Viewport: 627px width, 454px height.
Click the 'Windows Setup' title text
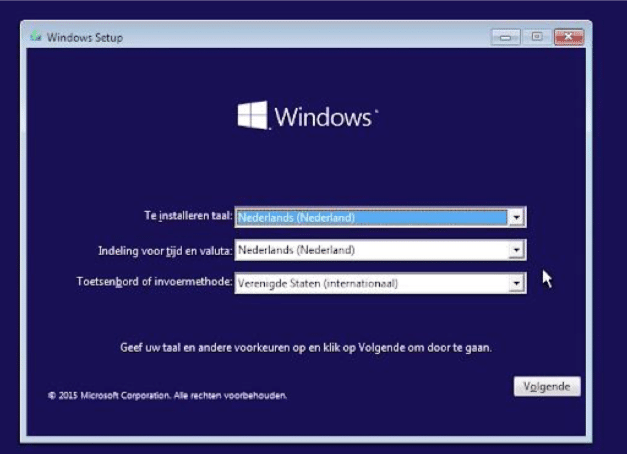point(85,38)
